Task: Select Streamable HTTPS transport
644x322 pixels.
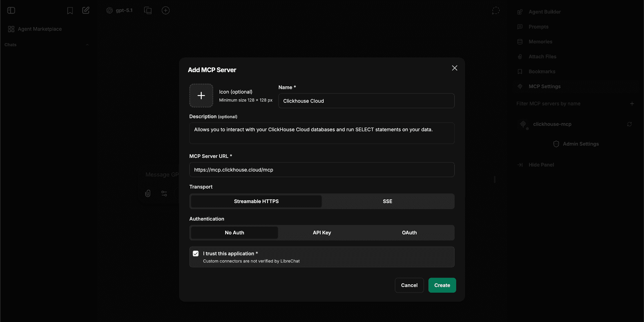Action: click(256, 201)
